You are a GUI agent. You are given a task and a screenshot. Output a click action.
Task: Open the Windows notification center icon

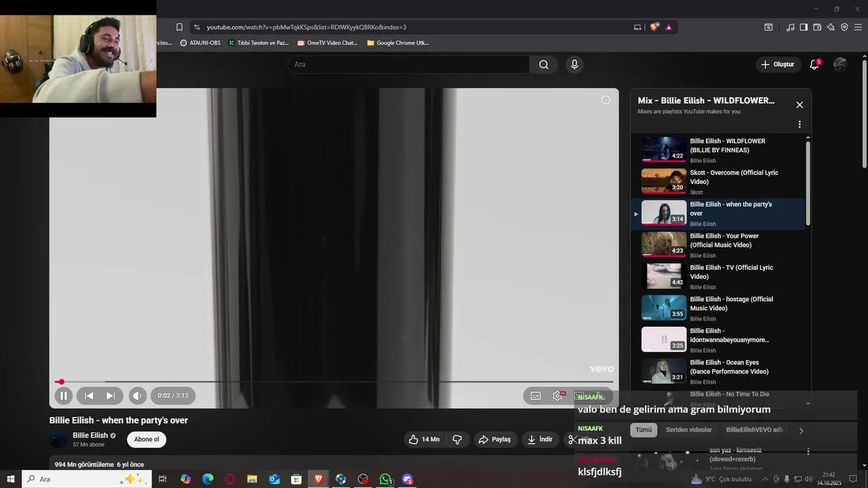[x=853, y=479]
